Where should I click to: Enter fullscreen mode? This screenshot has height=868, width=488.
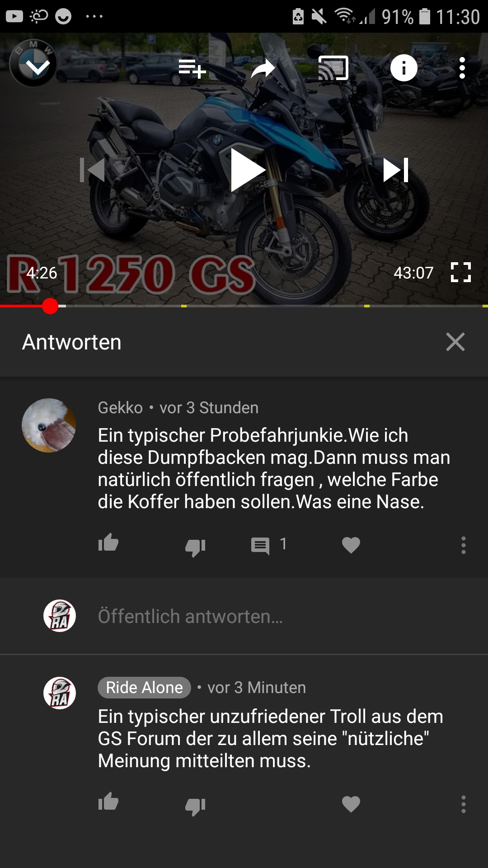click(461, 272)
